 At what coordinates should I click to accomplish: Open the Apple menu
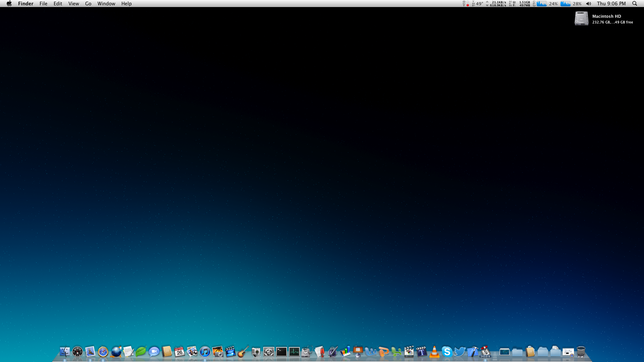[9, 4]
